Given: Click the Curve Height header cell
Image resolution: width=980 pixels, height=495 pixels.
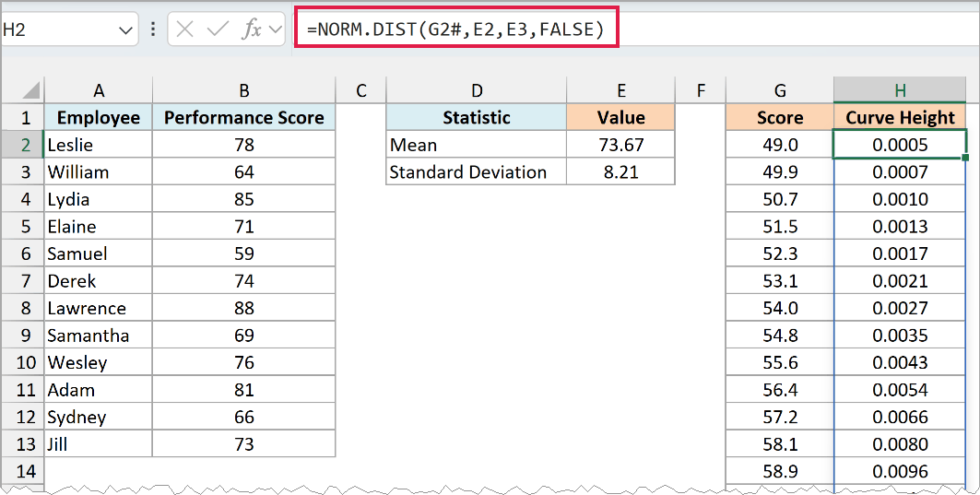Looking at the screenshot, I should coord(900,117).
